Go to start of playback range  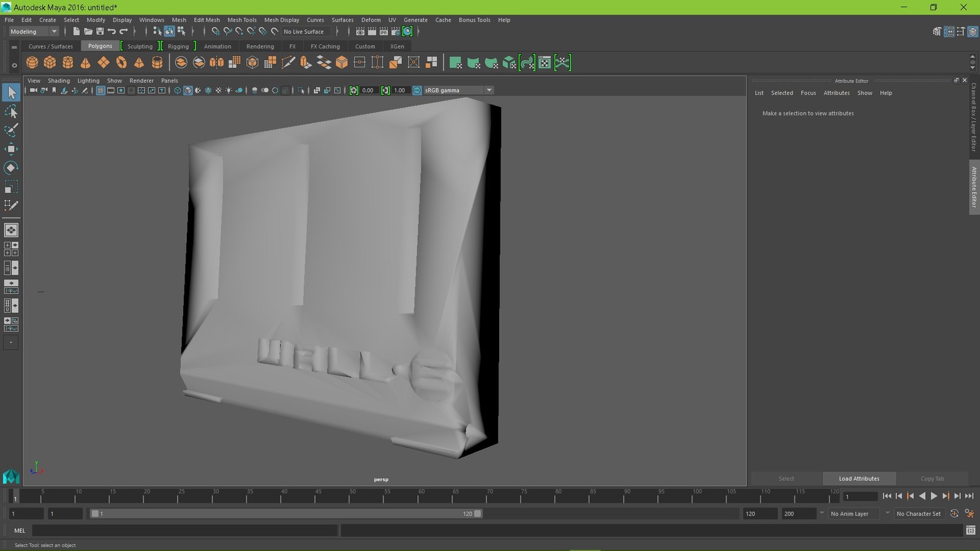point(887,496)
